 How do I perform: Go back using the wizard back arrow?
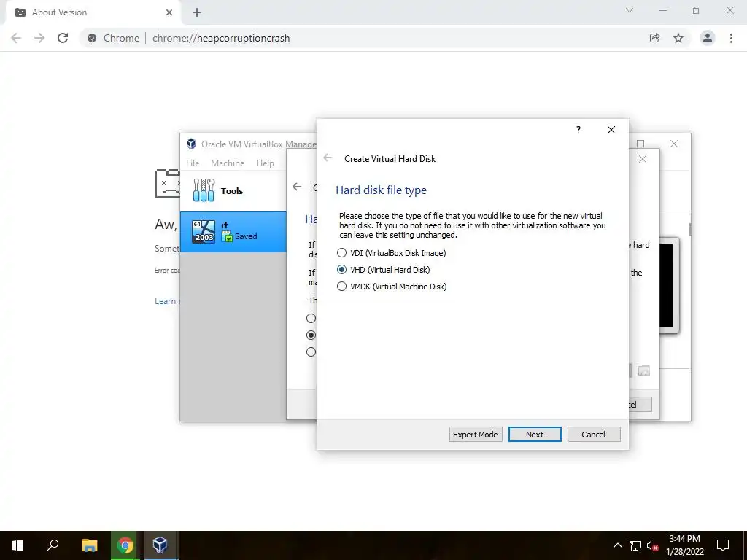[328, 158]
